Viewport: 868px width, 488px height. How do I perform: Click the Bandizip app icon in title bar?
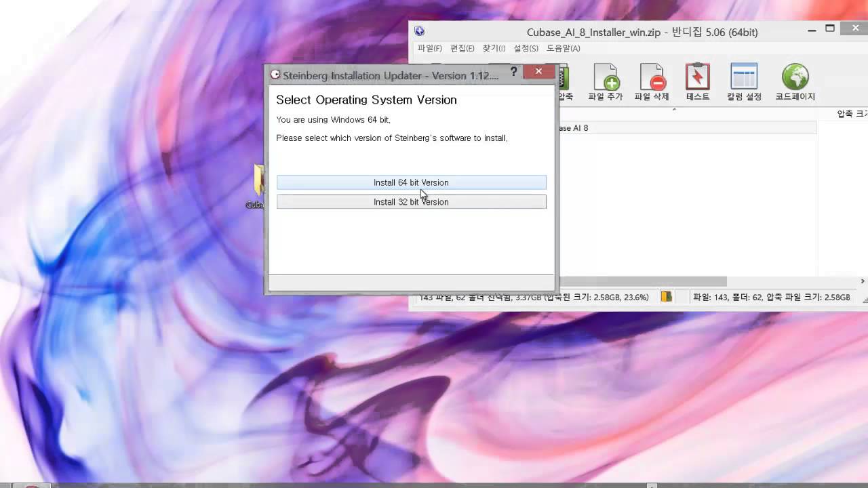(x=419, y=31)
